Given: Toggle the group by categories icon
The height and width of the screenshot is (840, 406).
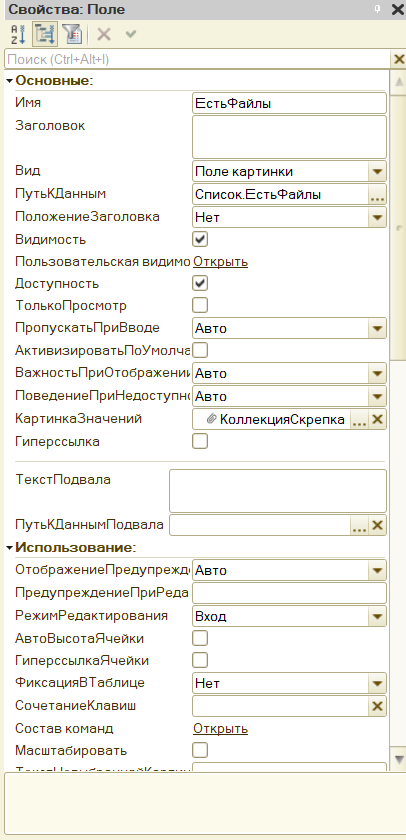Looking at the screenshot, I should coord(45,35).
